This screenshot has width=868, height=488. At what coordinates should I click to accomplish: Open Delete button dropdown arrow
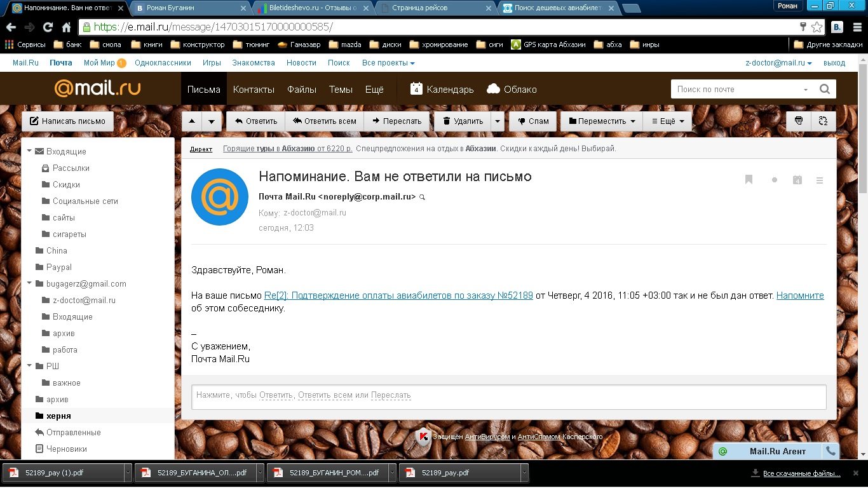(x=498, y=121)
